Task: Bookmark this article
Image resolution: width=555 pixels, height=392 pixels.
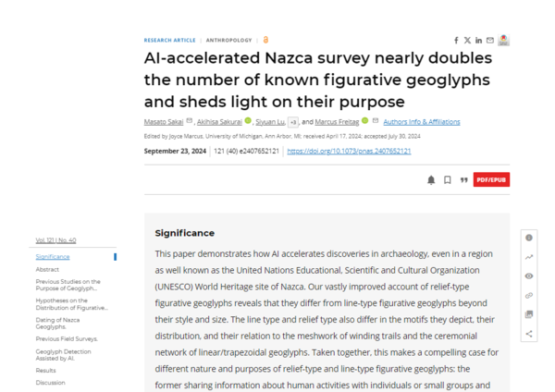Action: 448,180
